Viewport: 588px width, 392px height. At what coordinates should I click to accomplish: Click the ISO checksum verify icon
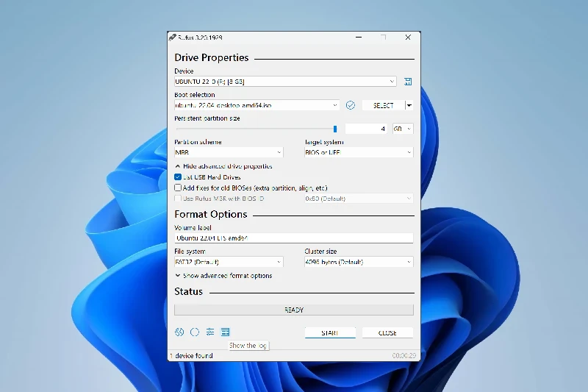(x=351, y=105)
